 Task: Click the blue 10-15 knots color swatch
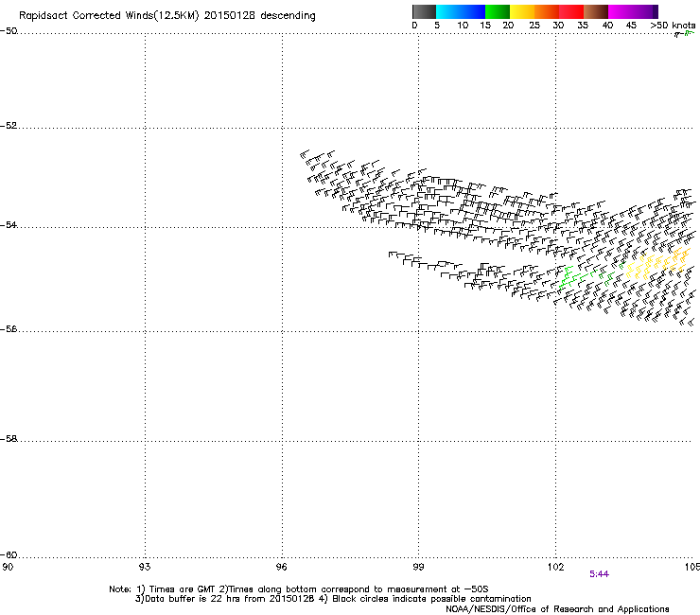tap(473, 11)
